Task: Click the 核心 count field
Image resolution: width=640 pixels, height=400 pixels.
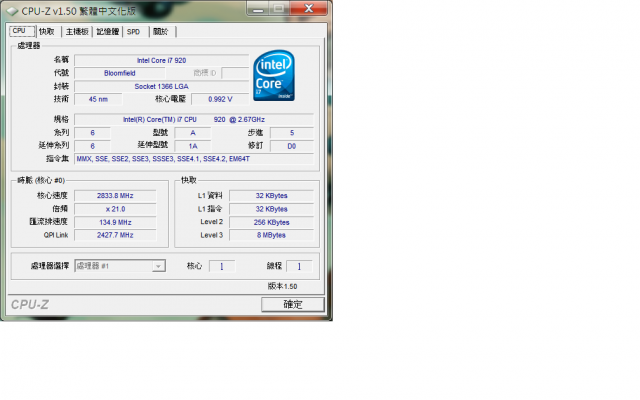Action: (222, 266)
